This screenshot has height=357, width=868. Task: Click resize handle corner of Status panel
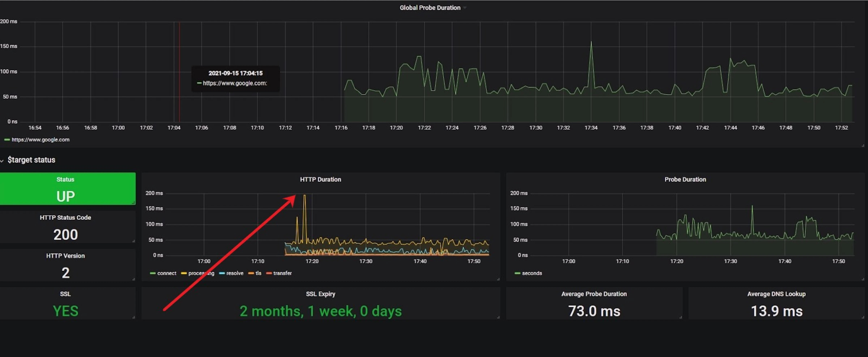pos(134,203)
